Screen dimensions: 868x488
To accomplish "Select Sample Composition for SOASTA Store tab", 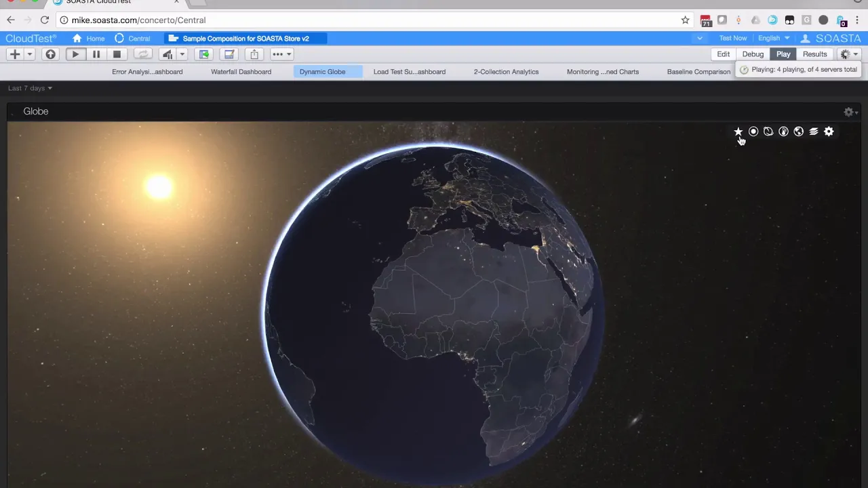I will (244, 39).
